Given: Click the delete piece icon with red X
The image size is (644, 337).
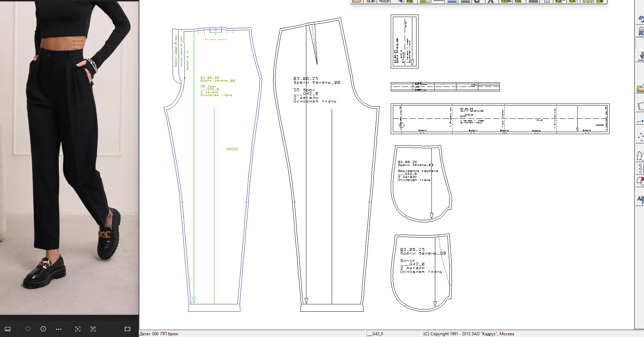Looking at the screenshot, I should click(641, 181).
